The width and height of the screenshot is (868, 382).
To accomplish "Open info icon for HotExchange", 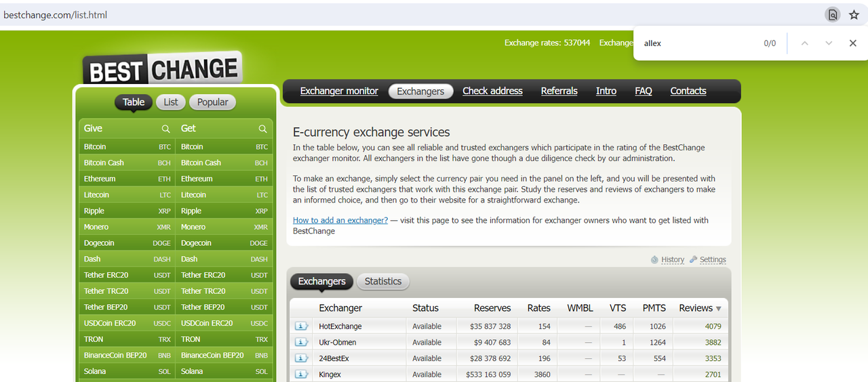I will pos(301,326).
